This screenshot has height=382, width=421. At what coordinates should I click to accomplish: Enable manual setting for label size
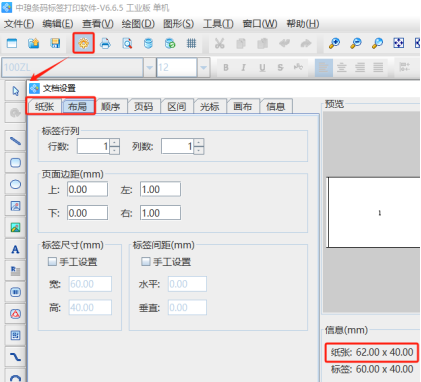(x=52, y=261)
